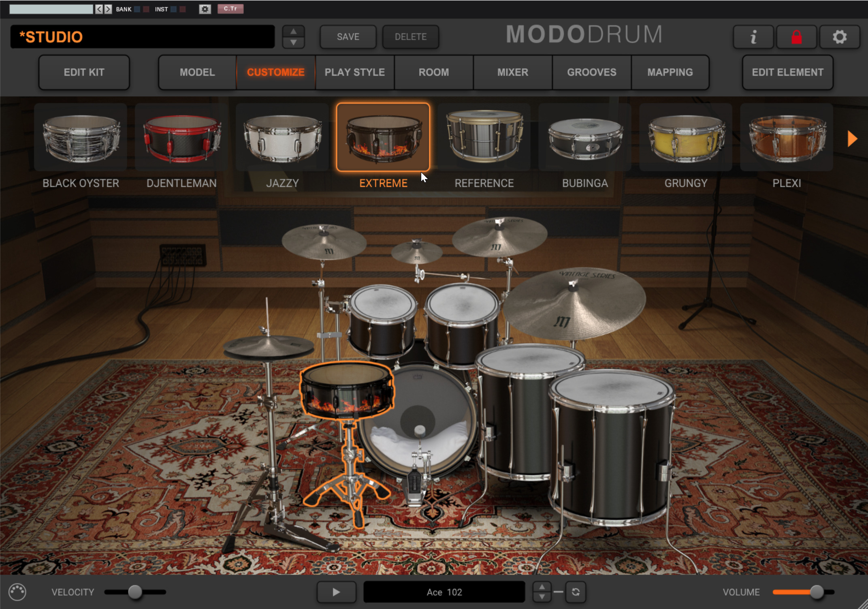The width and height of the screenshot is (868, 609).
Task: Select next groove with down stepper
Action: point(542,597)
